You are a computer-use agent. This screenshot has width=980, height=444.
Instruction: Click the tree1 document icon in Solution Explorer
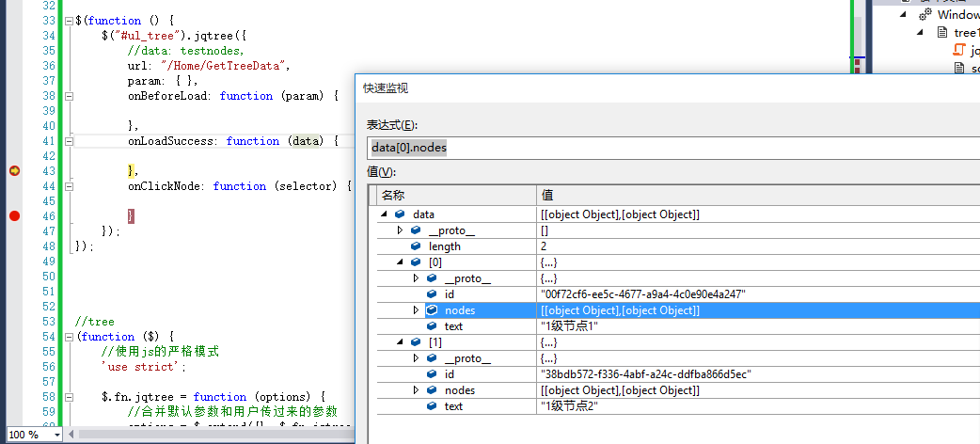click(941, 32)
